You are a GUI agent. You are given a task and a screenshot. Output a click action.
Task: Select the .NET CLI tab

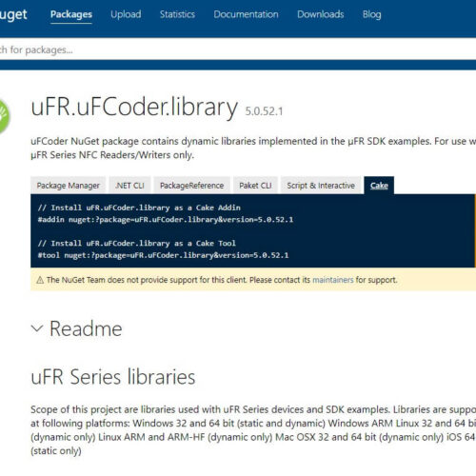[x=129, y=186]
